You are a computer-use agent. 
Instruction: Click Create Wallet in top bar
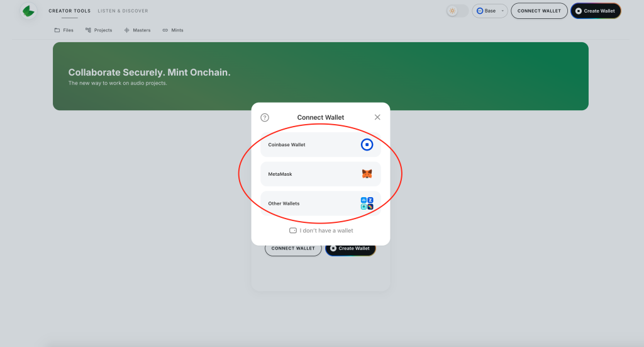coord(596,11)
